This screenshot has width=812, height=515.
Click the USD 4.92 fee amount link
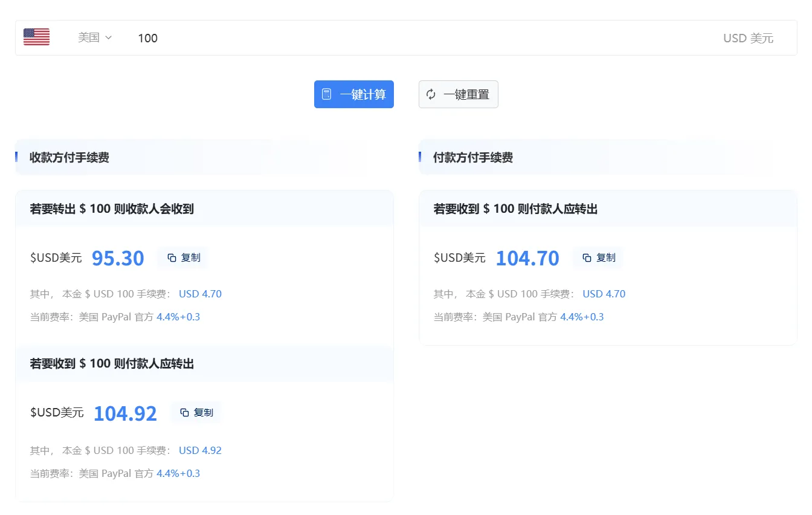click(200, 450)
